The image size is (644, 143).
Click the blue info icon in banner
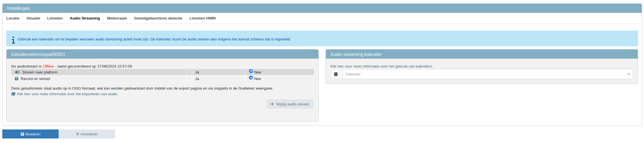pos(13,40)
